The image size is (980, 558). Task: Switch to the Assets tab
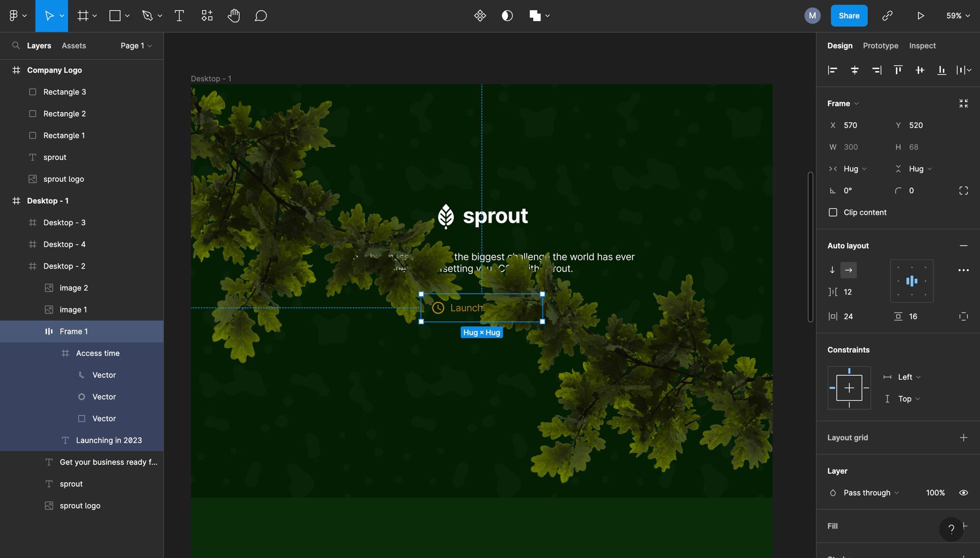[x=73, y=45]
